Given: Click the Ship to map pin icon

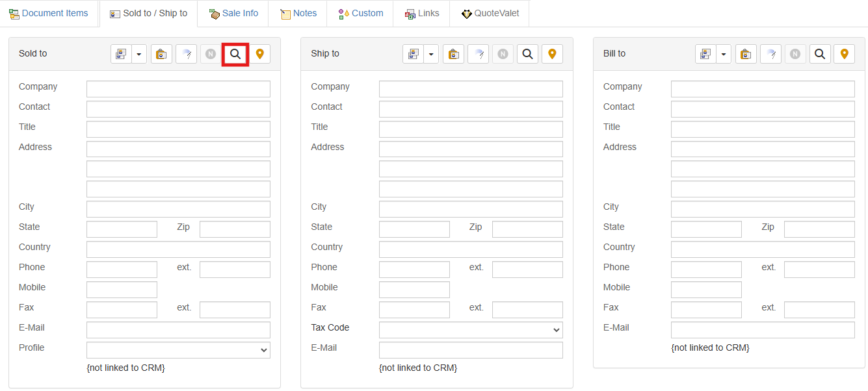Looking at the screenshot, I should [552, 54].
